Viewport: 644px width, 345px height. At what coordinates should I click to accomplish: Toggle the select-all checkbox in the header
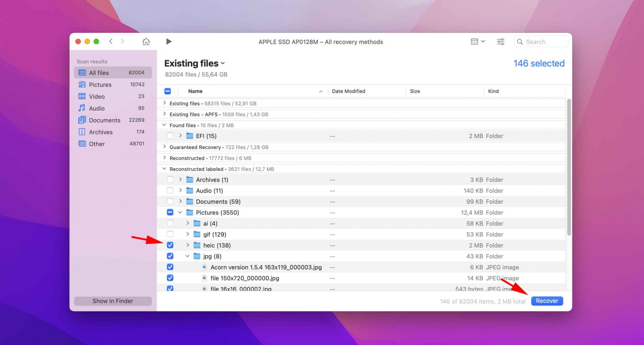coord(167,91)
